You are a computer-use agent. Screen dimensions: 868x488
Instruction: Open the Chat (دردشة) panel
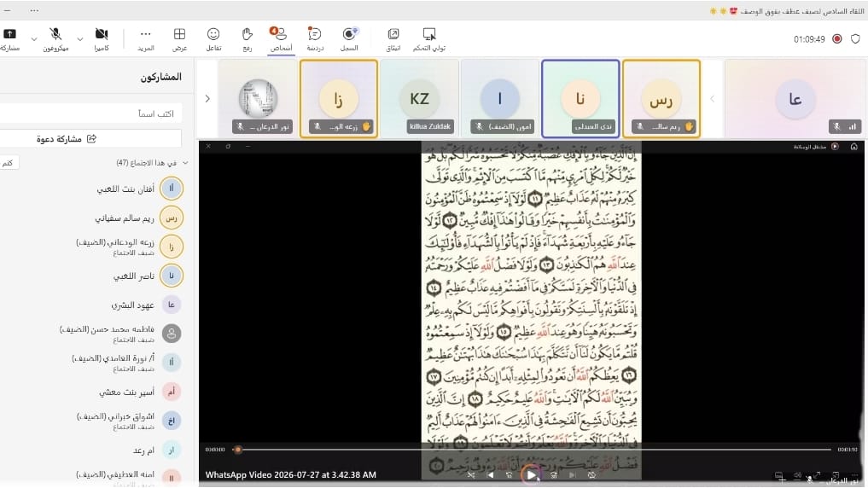tap(315, 39)
